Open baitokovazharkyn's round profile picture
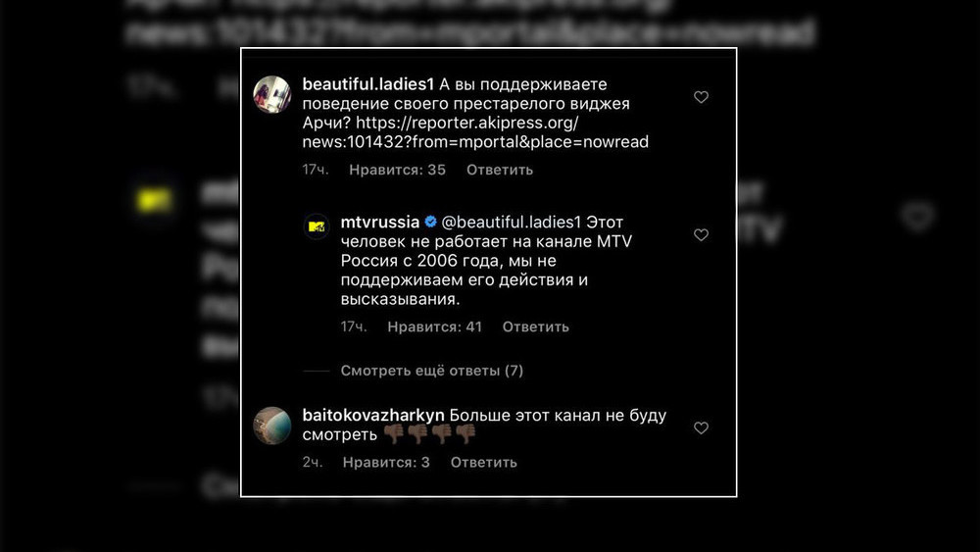Viewport: 980px width, 552px height. (x=271, y=426)
